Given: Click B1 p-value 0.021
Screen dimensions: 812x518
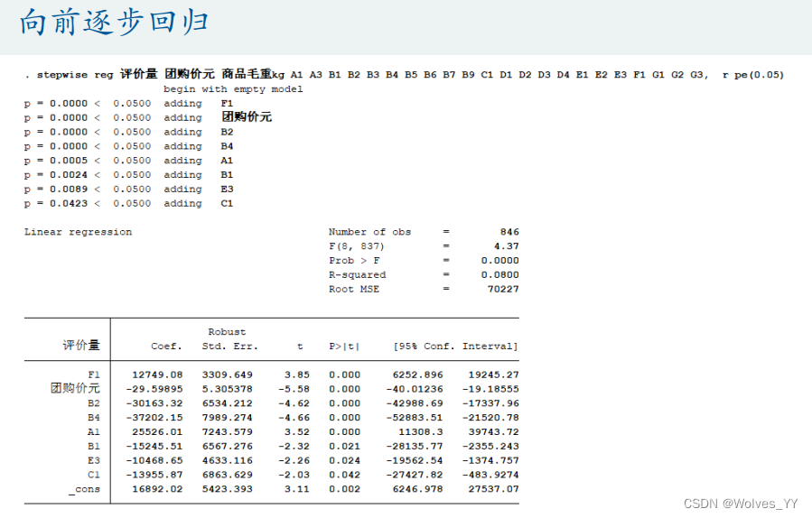Looking at the screenshot, I should [344, 447].
